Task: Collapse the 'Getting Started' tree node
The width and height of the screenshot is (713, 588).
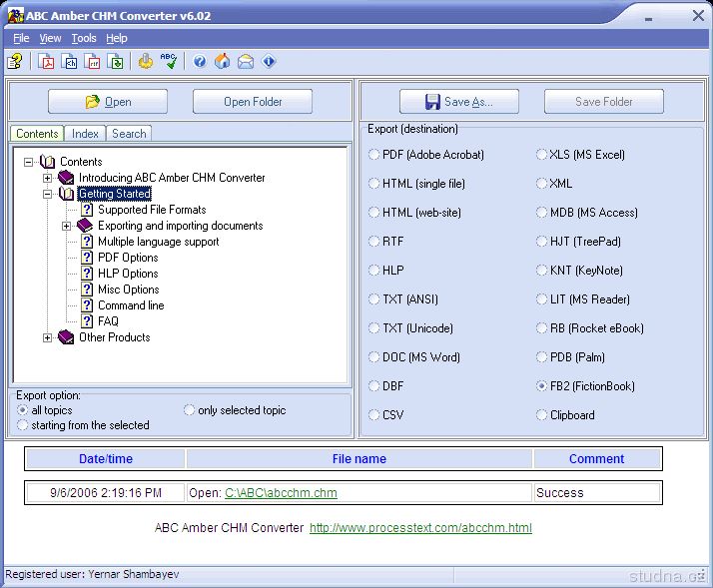Action: [x=47, y=194]
